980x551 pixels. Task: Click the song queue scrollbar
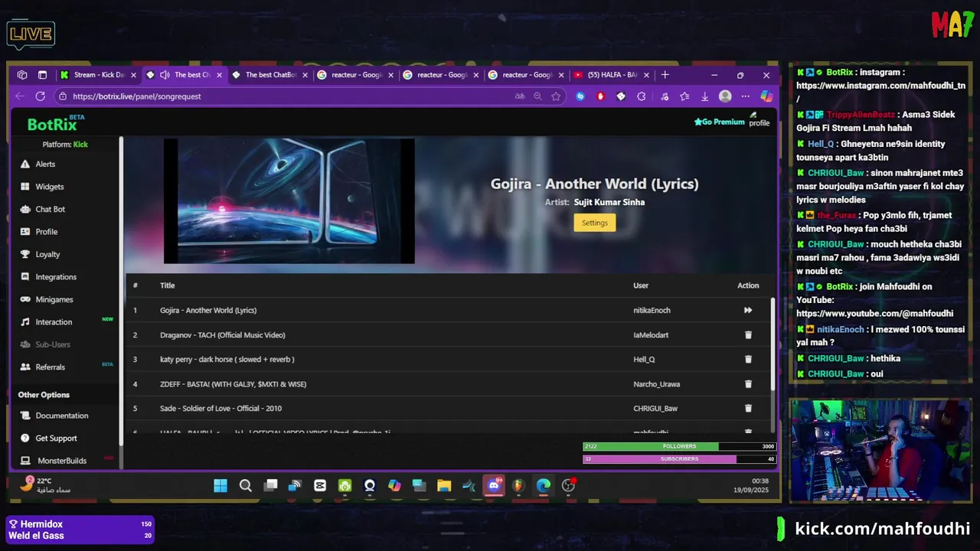tap(772, 344)
